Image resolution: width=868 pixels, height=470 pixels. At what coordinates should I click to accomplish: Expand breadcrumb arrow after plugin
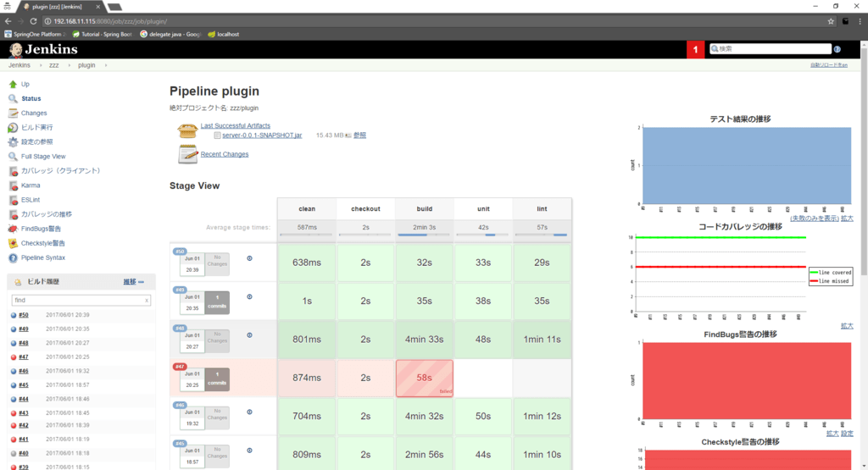click(x=105, y=64)
